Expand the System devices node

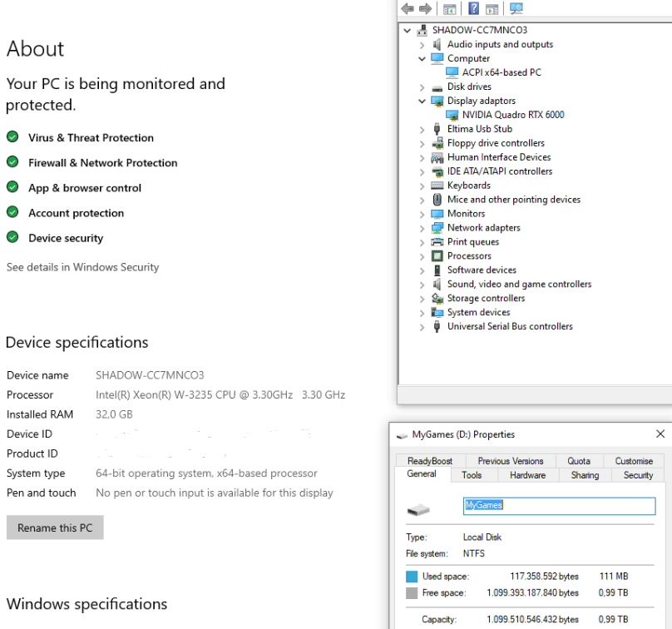tap(422, 313)
